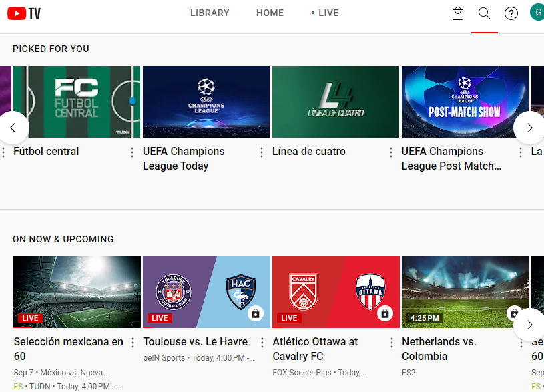Click Atlético Ottawa at Cavalry FC title
This screenshot has height=392, width=544.
(x=315, y=349)
